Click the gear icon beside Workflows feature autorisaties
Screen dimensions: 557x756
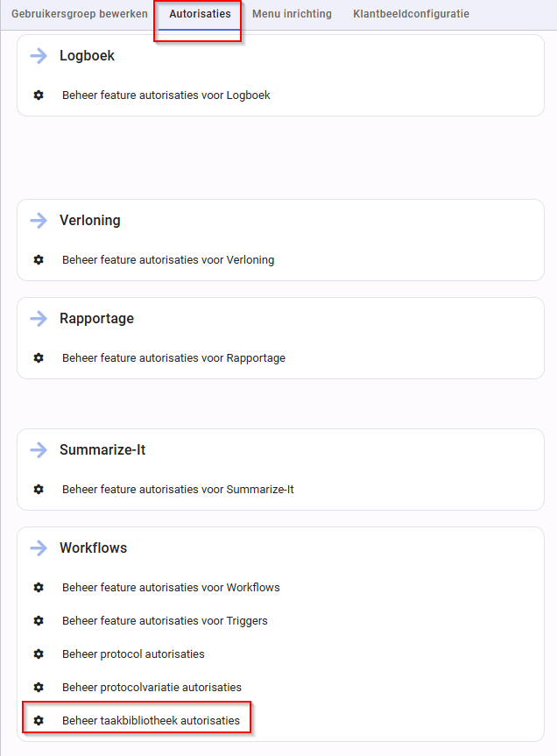point(39,587)
